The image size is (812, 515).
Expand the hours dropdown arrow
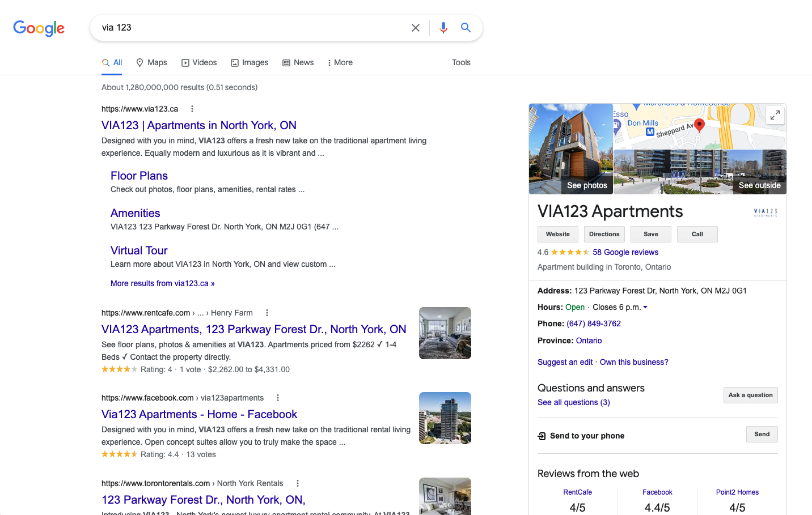[x=645, y=307]
